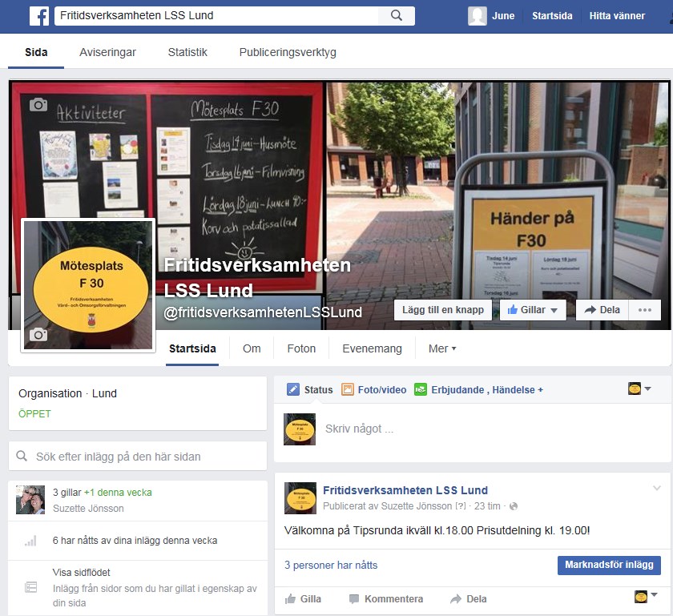Image resolution: width=673 pixels, height=616 pixels.
Task: Click the Marknadsför inlägg button
Action: pos(609,565)
